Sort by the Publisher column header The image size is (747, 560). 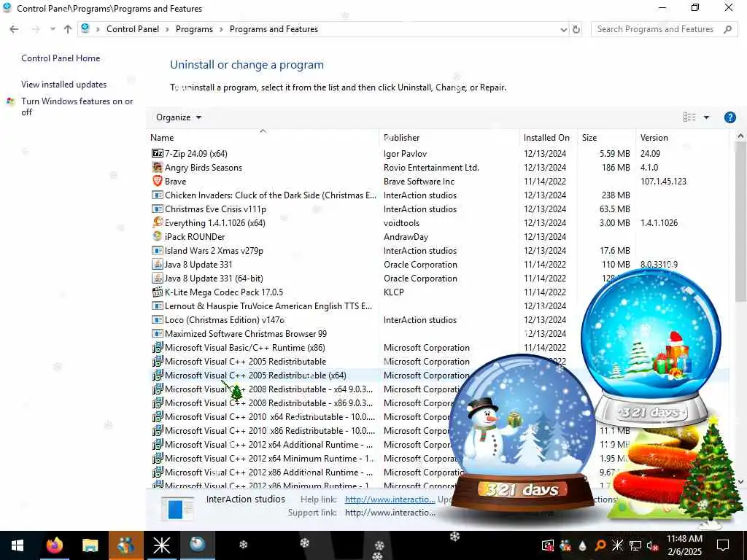coord(449,138)
